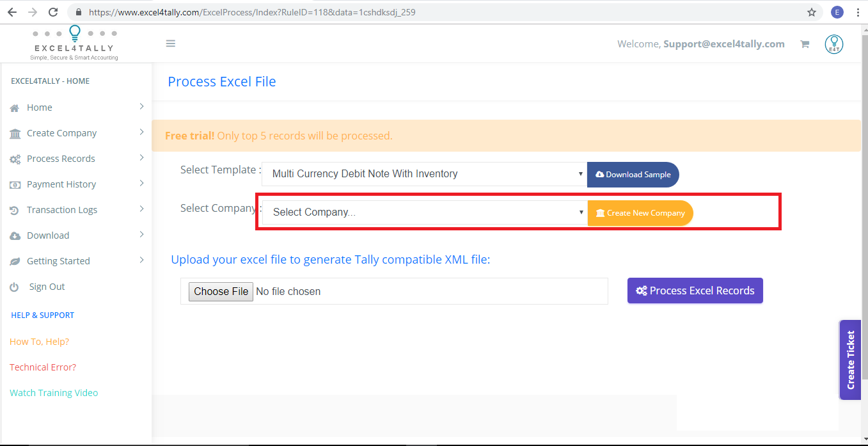Bookmark page with the star icon
The image size is (868, 446).
[812, 12]
